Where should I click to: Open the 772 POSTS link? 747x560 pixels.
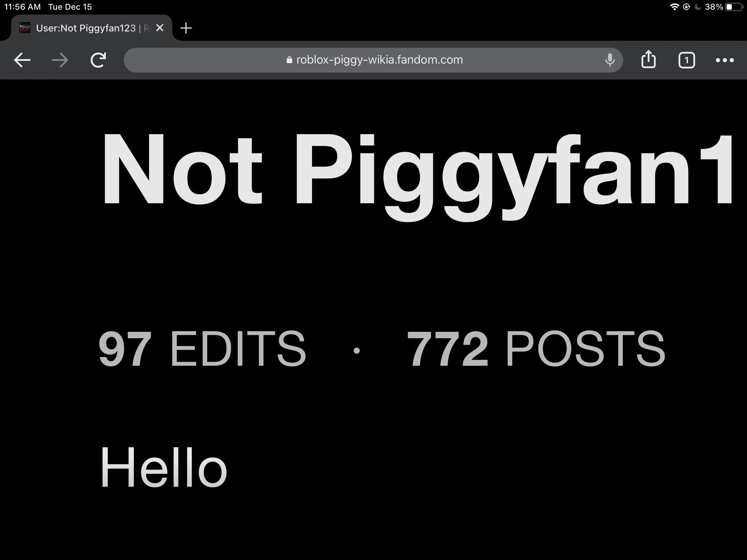click(x=536, y=348)
